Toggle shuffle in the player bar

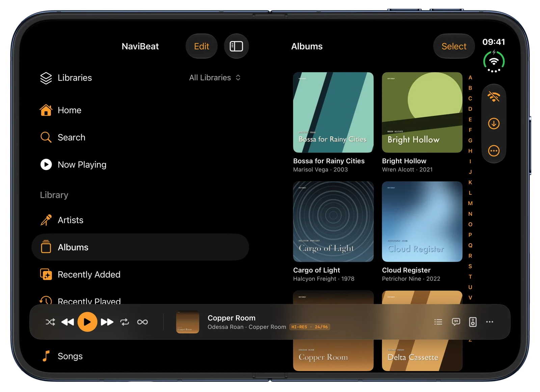coord(50,322)
